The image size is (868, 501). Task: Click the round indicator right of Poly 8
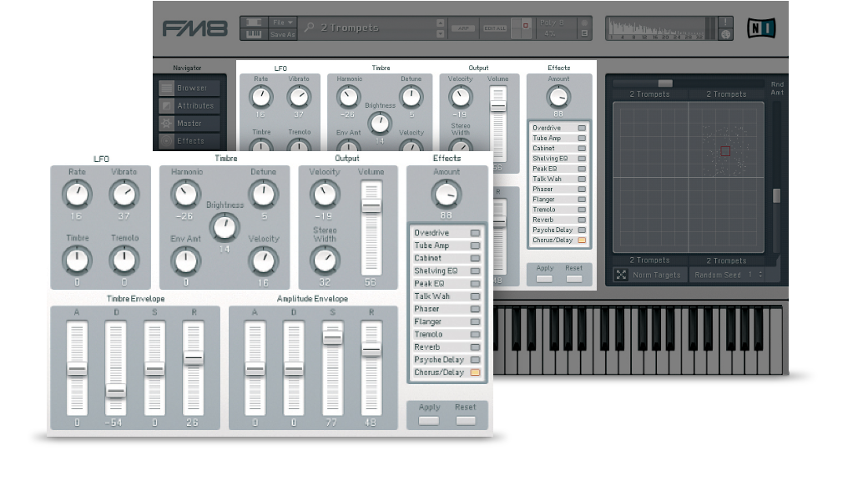[584, 23]
